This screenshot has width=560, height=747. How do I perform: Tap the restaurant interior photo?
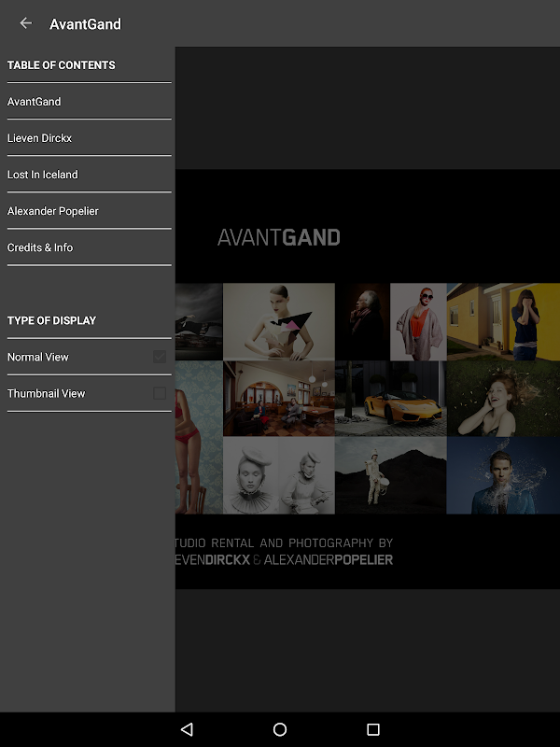coord(279,399)
